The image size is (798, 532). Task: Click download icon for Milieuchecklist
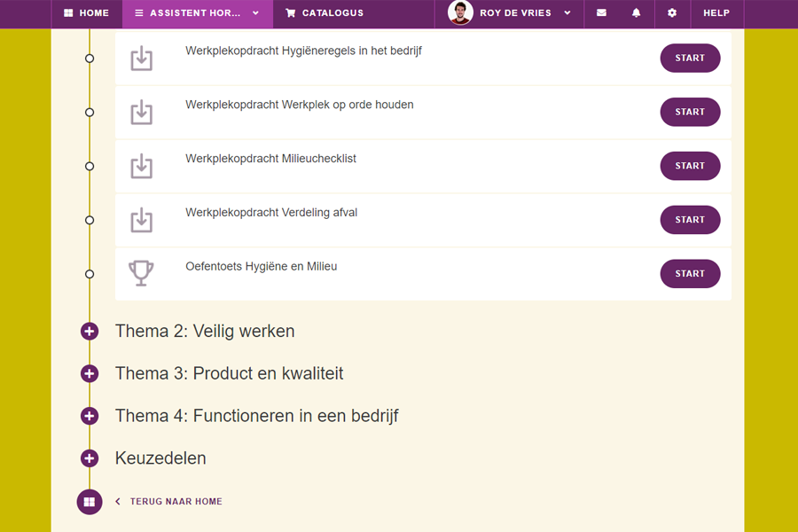[142, 166]
